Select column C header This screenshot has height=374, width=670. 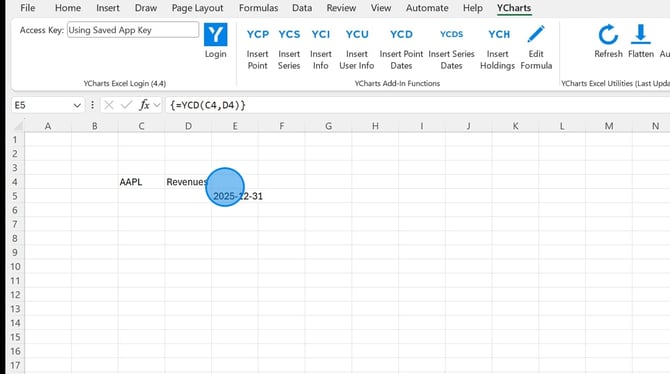(141, 126)
